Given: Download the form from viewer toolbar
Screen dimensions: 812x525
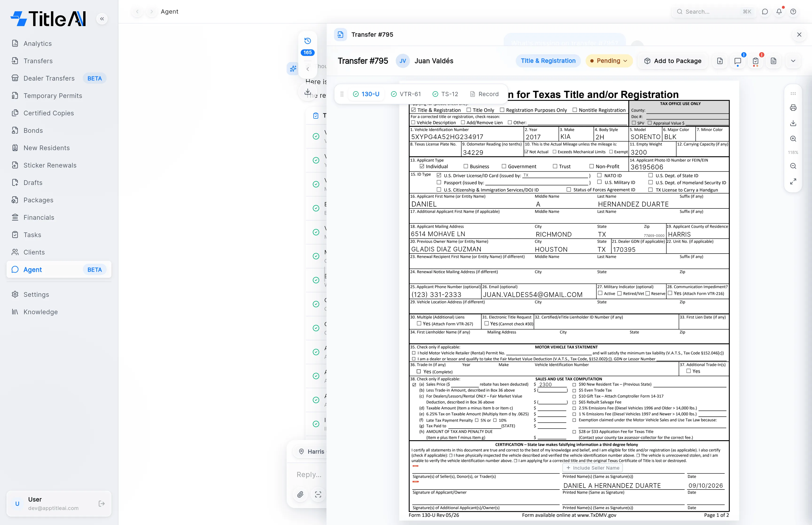Looking at the screenshot, I should click(793, 123).
